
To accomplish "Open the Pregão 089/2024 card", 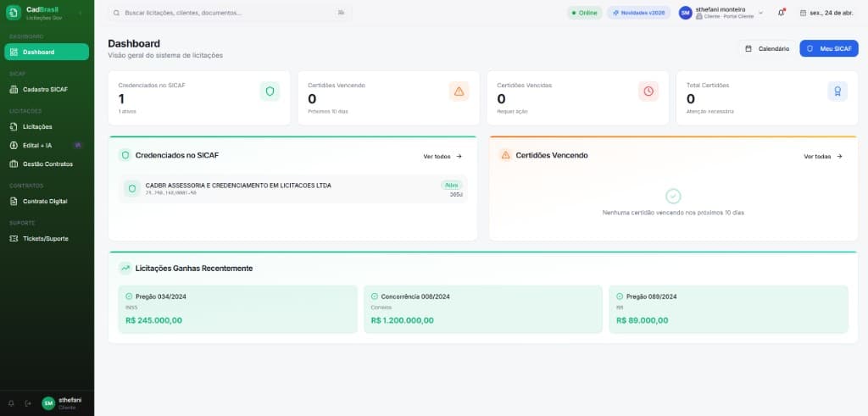I will pos(728,309).
